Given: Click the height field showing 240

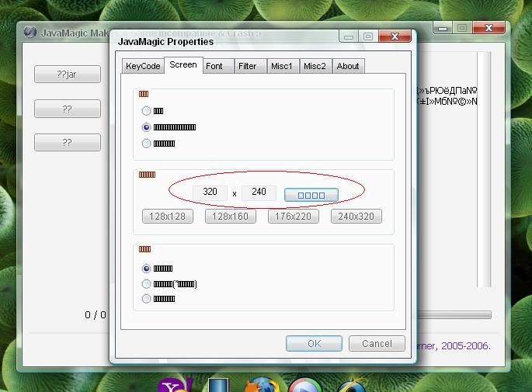Looking at the screenshot, I should pyautogui.click(x=259, y=193).
